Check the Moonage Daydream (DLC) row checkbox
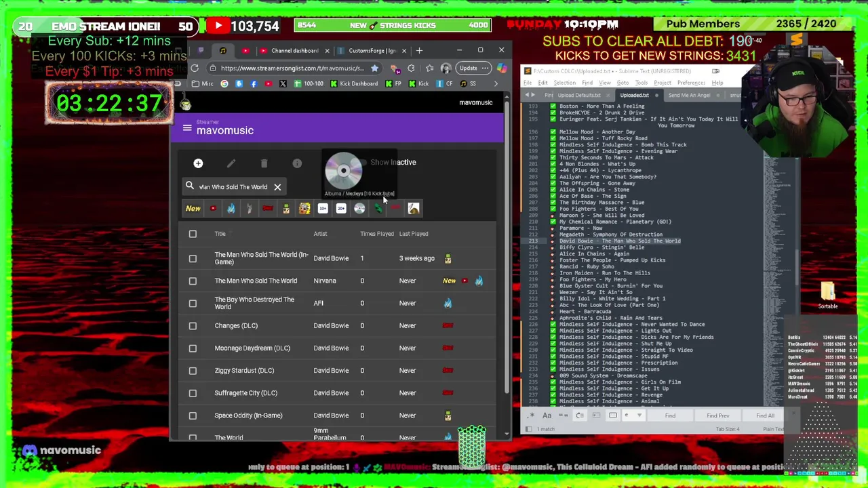Viewport: 868px width, 488px height. (193, 348)
